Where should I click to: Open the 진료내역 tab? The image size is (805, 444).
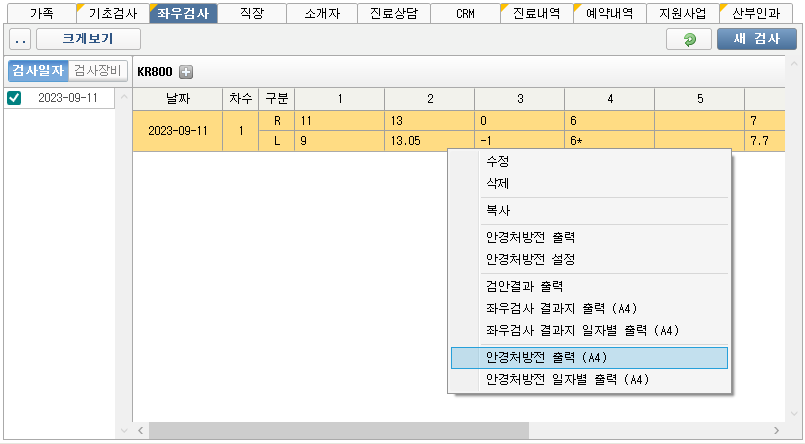(536, 14)
